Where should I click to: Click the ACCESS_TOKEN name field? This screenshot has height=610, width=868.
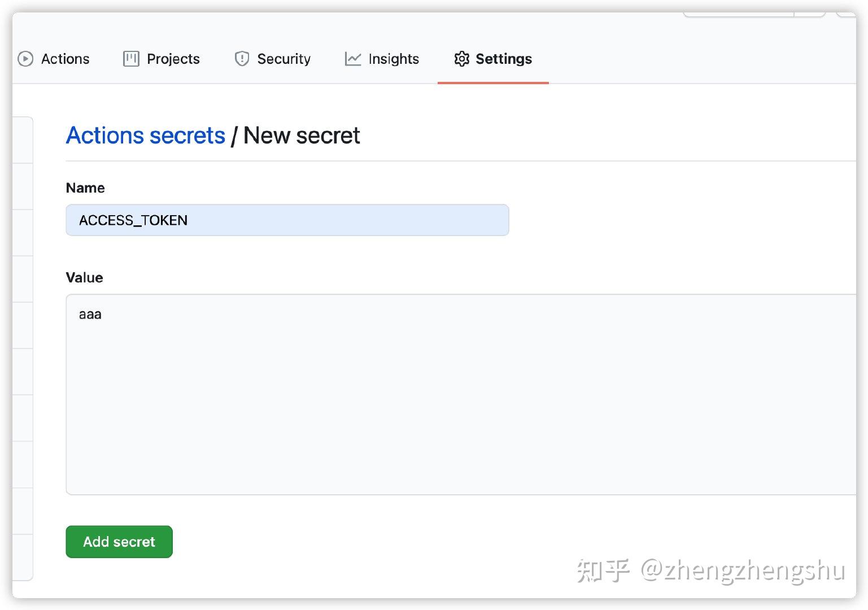287,220
